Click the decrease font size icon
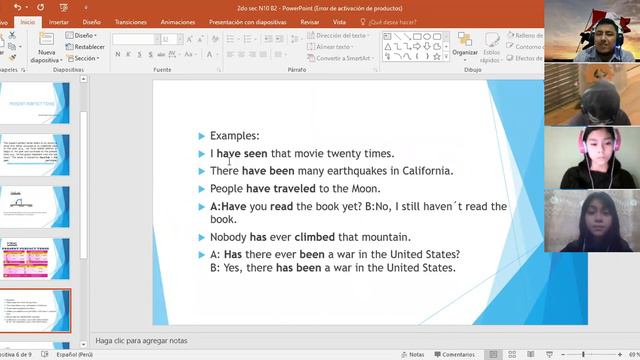 [x=200, y=39]
